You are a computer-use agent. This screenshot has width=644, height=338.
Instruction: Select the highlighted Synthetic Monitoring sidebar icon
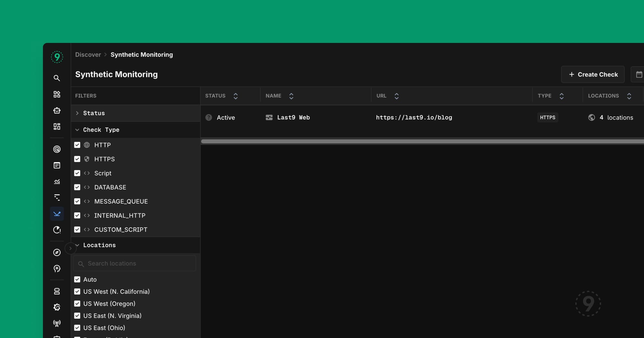(57, 214)
